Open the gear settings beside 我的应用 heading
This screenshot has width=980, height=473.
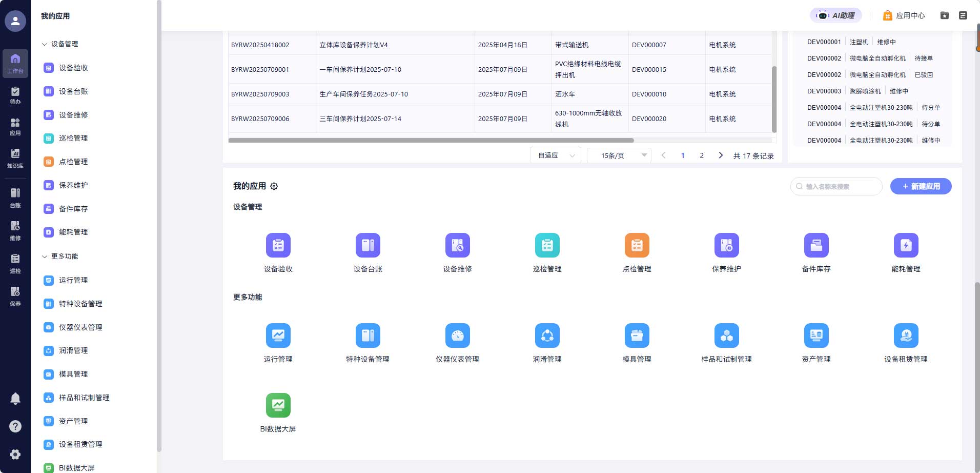(x=274, y=186)
